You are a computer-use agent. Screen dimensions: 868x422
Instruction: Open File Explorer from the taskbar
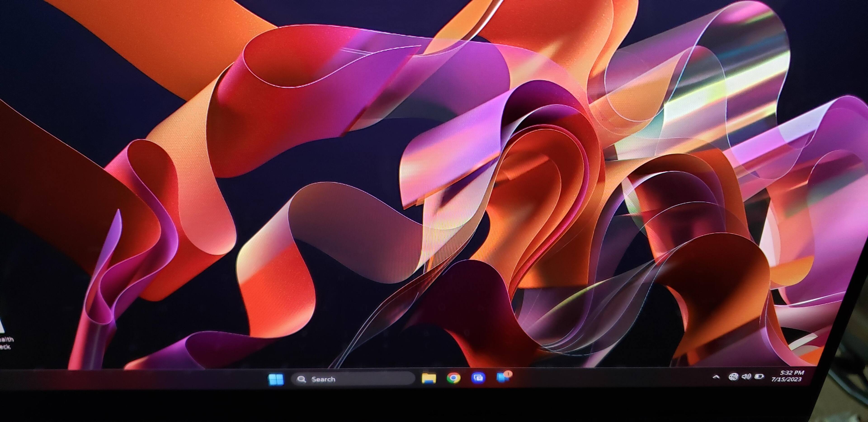429,378
